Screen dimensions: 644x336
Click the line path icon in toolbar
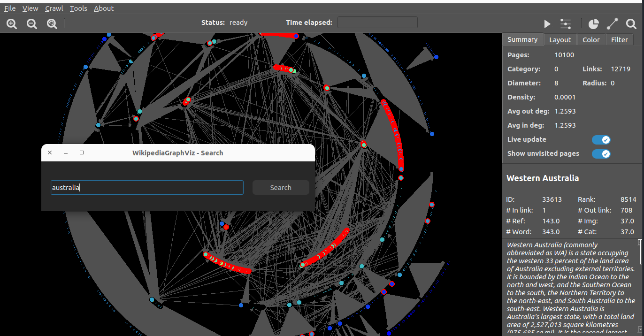tap(613, 23)
